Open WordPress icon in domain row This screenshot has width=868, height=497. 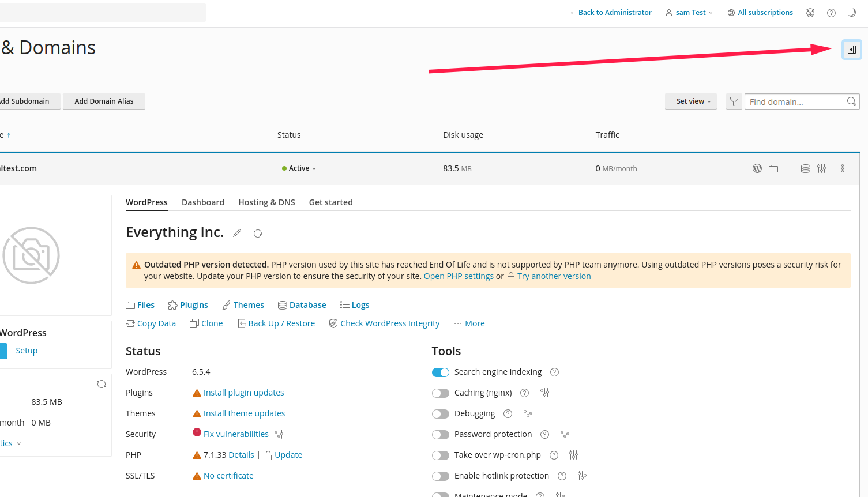pos(757,168)
